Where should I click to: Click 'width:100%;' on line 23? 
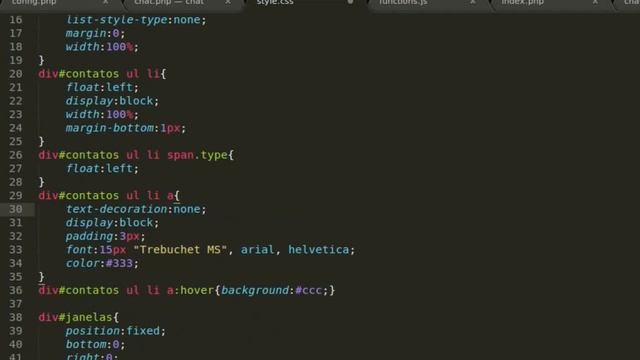click(102, 114)
